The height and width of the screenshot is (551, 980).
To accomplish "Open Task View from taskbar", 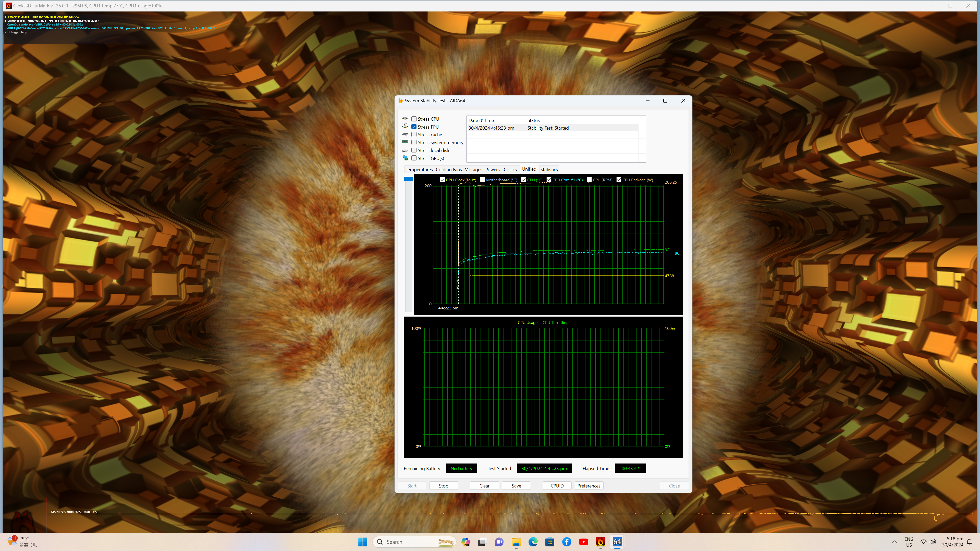I will point(482,542).
